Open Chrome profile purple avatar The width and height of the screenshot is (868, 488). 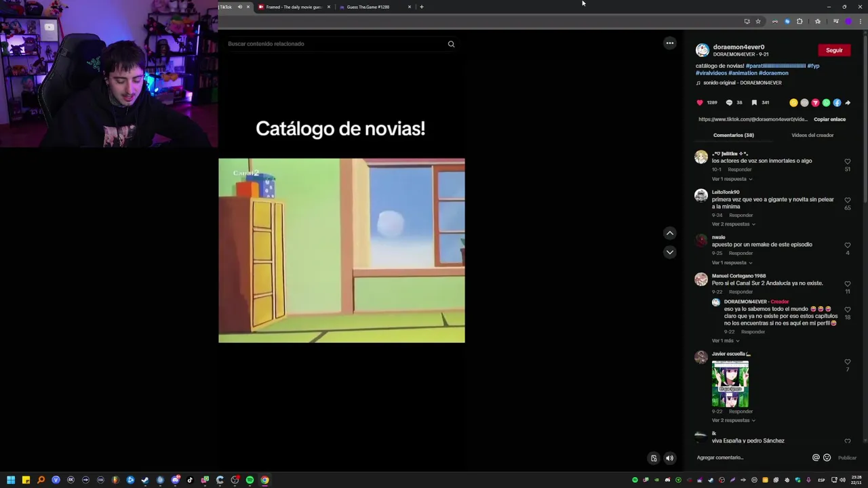848,22
